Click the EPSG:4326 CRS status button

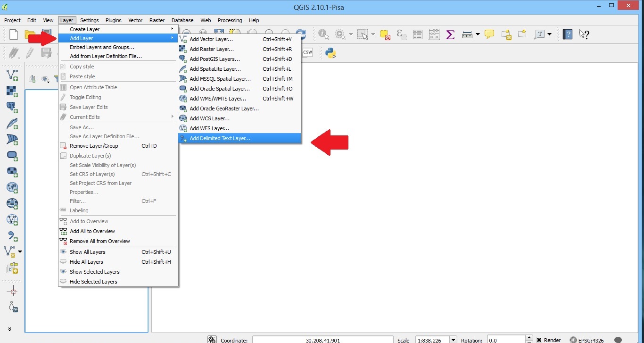tap(586, 340)
